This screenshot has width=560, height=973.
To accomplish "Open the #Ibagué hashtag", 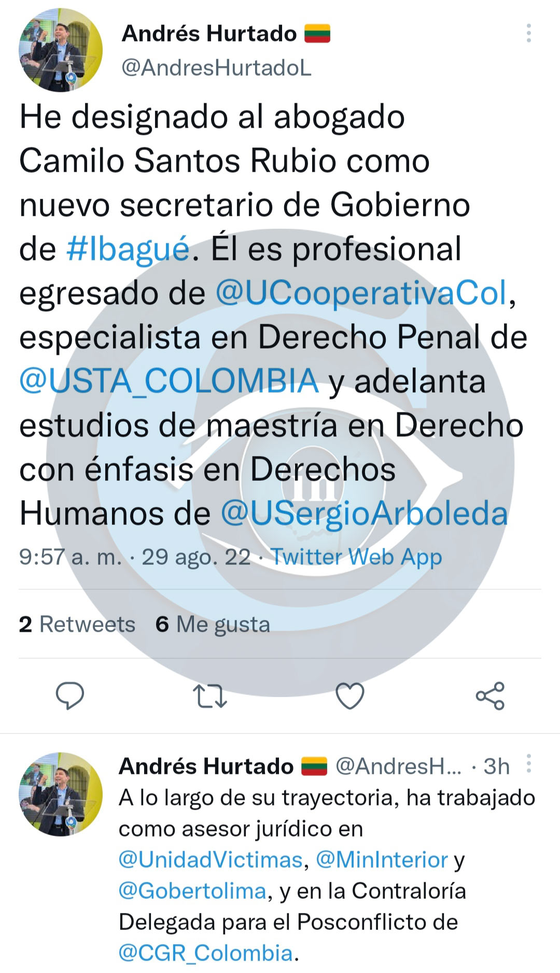I will tap(128, 249).
